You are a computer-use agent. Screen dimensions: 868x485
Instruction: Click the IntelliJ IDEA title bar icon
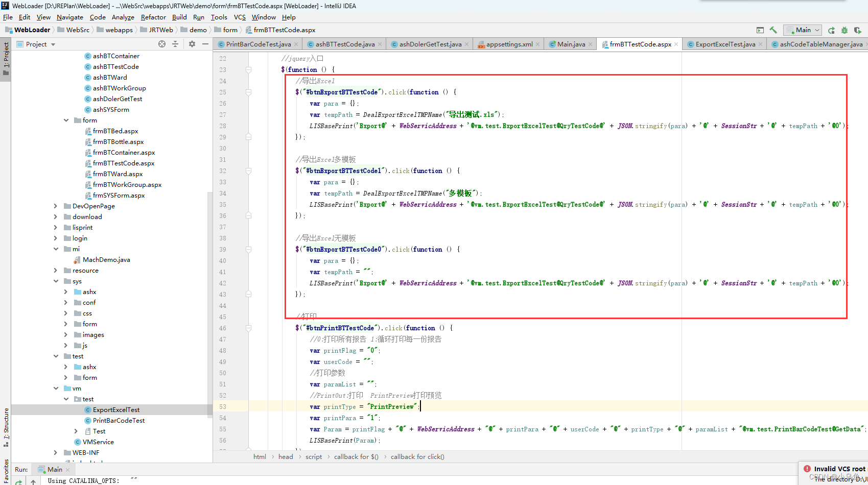[5, 6]
